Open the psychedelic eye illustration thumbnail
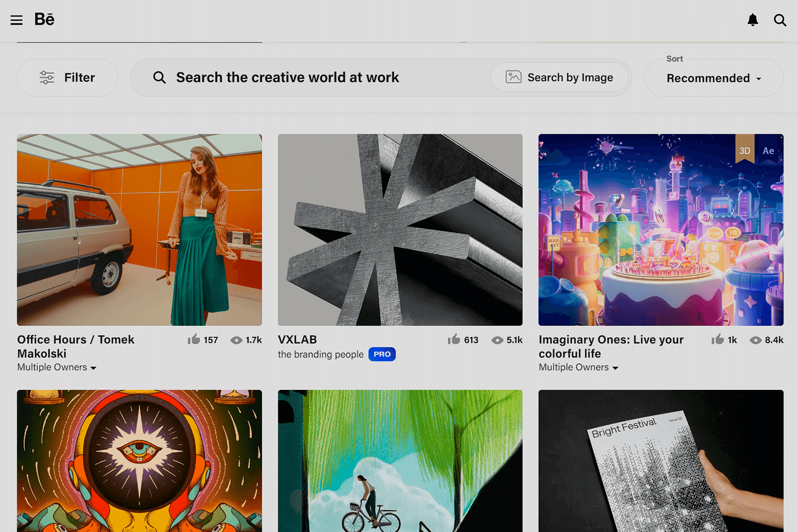This screenshot has width=798, height=532. click(x=139, y=461)
